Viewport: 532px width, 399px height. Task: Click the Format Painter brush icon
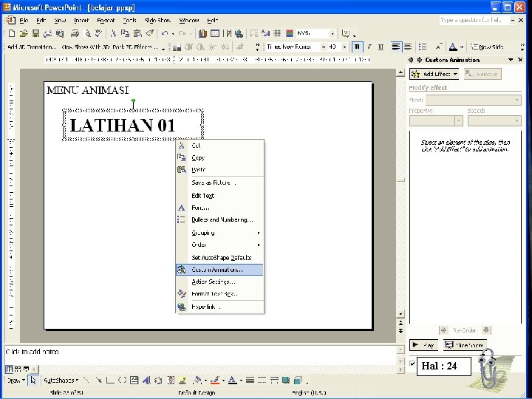[149, 33]
